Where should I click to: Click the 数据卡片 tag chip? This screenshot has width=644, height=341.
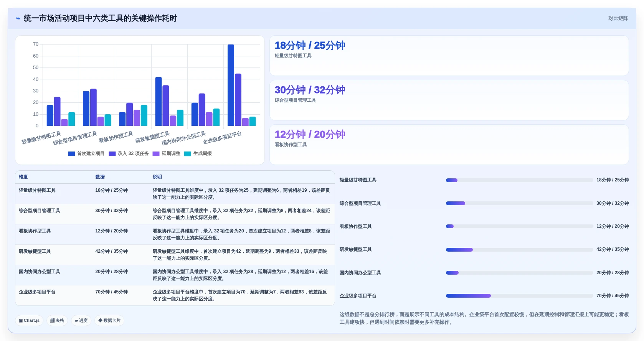pyautogui.click(x=109, y=320)
